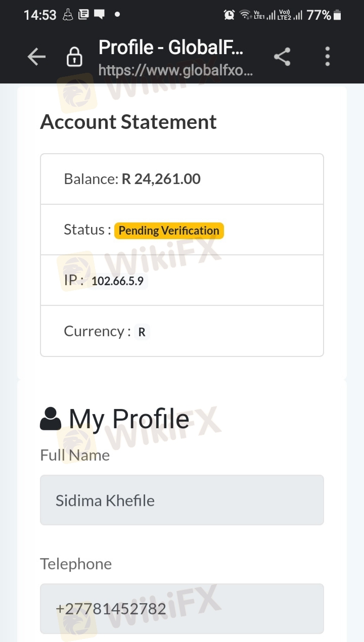Tap the Pending Verification status badge
Screen dimensions: 364x642
pos(169,231)
